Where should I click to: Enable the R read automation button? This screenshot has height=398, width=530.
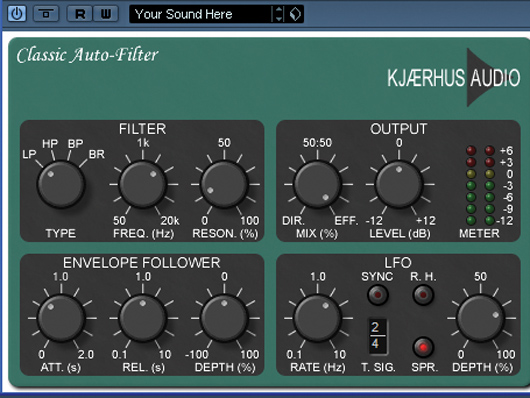click(x=80, y=14)
